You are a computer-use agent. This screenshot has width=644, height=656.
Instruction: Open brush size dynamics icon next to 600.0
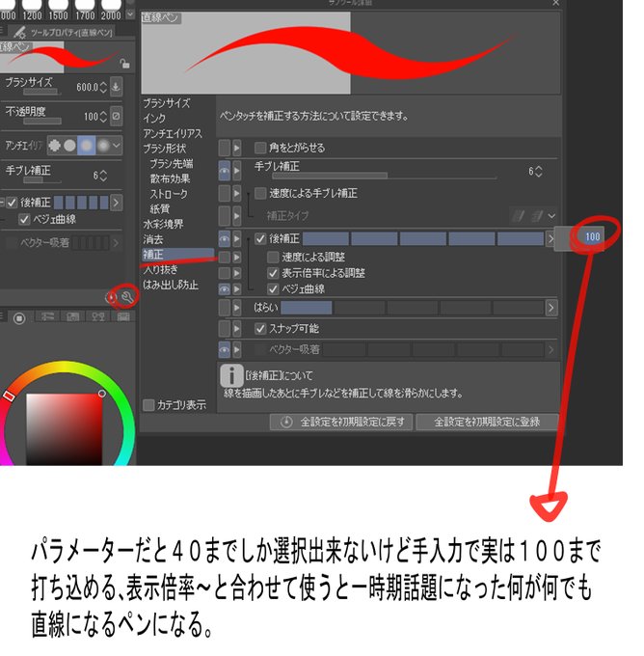116,87
